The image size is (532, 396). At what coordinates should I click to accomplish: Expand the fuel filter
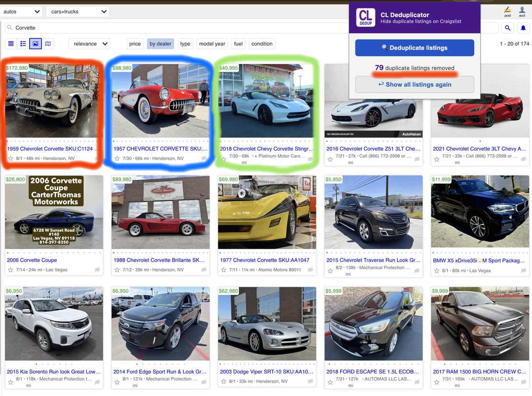tap(238, 44)
